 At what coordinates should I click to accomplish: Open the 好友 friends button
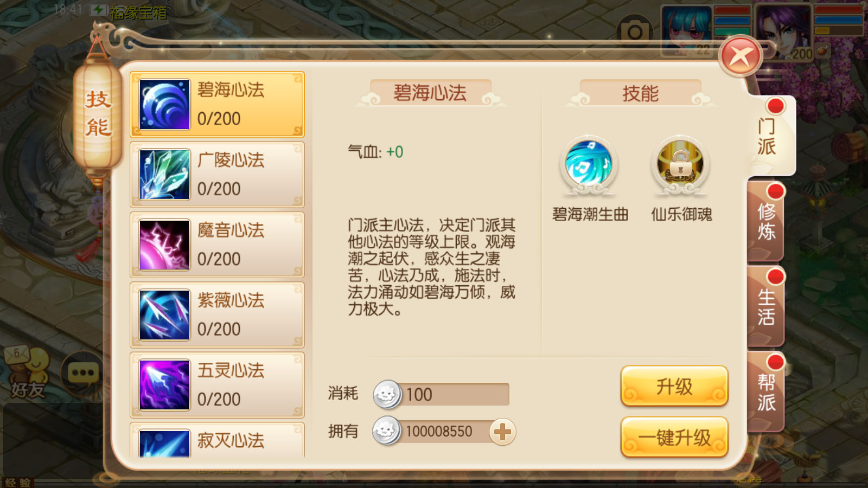[x=27, y=373]
